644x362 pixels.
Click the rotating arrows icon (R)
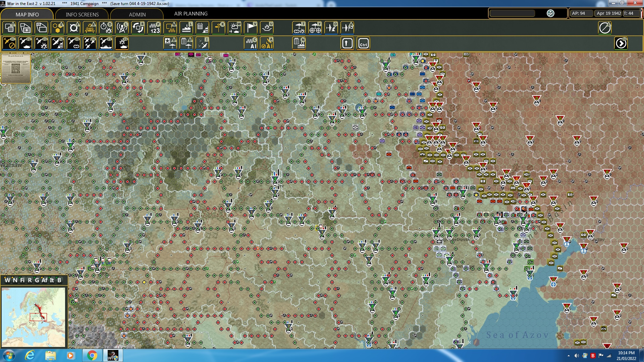coord(138,28)
